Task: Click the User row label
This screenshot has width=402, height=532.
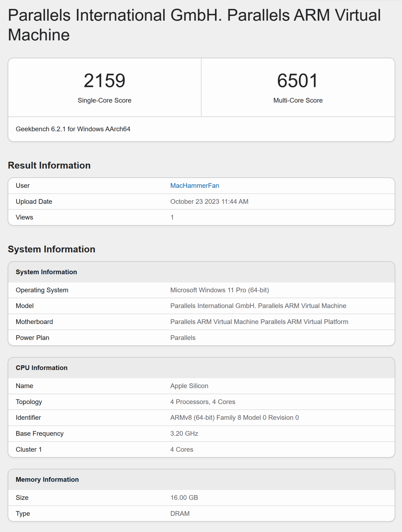Action: pyautogui.click(x=23, y=186)
